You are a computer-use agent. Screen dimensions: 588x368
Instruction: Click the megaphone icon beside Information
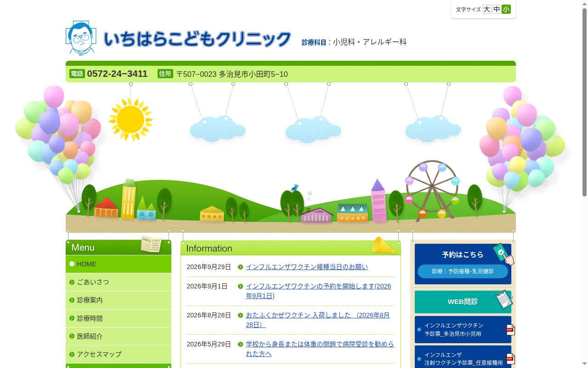(x=383, y=246)
